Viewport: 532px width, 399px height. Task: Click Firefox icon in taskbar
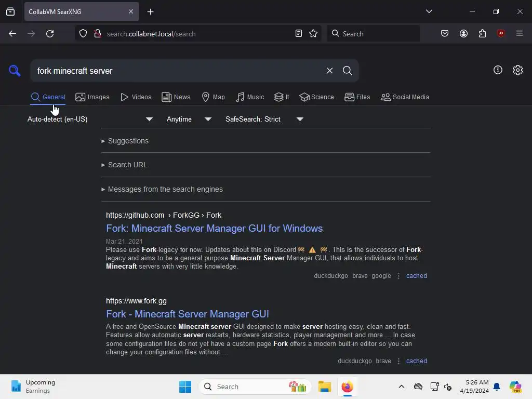coord(347,387)
